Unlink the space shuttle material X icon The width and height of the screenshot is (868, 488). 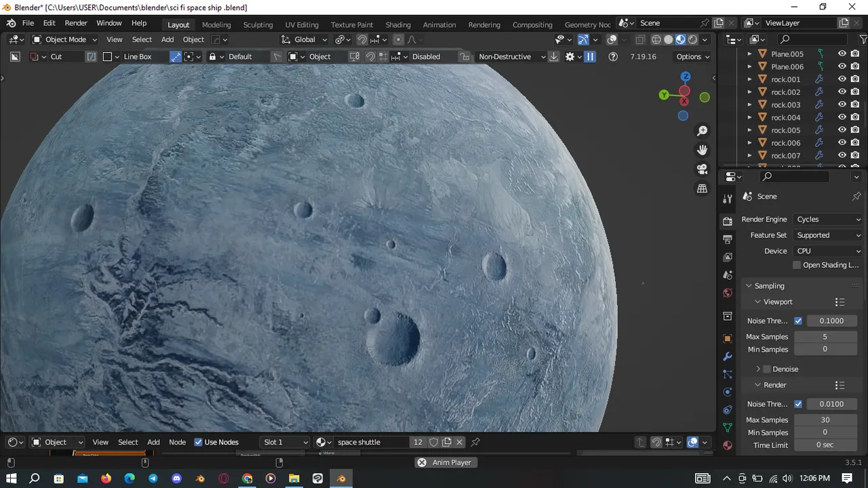tap(459, 442)
